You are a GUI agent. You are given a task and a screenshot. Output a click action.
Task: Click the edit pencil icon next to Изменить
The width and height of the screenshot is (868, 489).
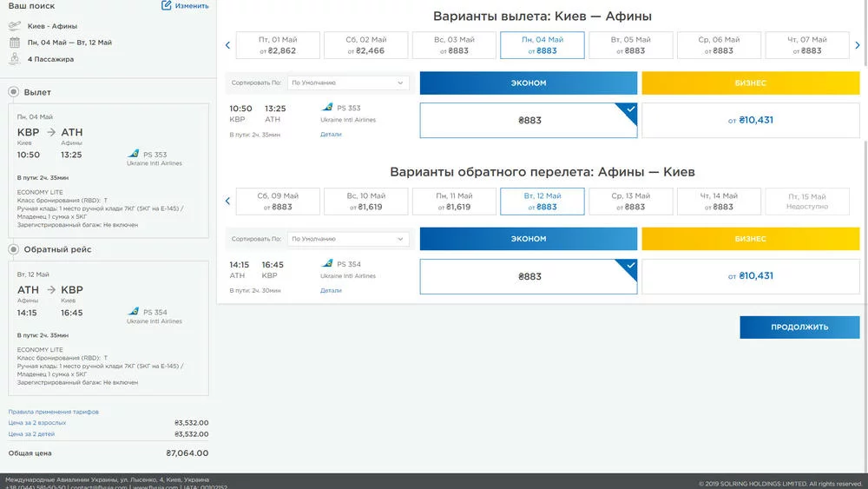tap(166, 5)
